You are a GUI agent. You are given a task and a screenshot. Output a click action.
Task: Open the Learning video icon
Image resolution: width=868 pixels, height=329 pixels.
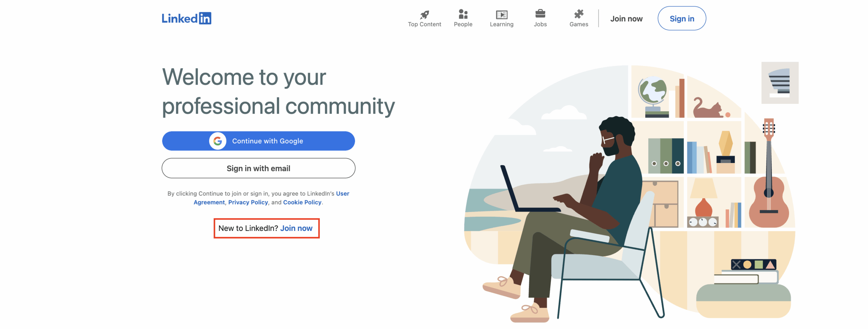pos(501,15)
